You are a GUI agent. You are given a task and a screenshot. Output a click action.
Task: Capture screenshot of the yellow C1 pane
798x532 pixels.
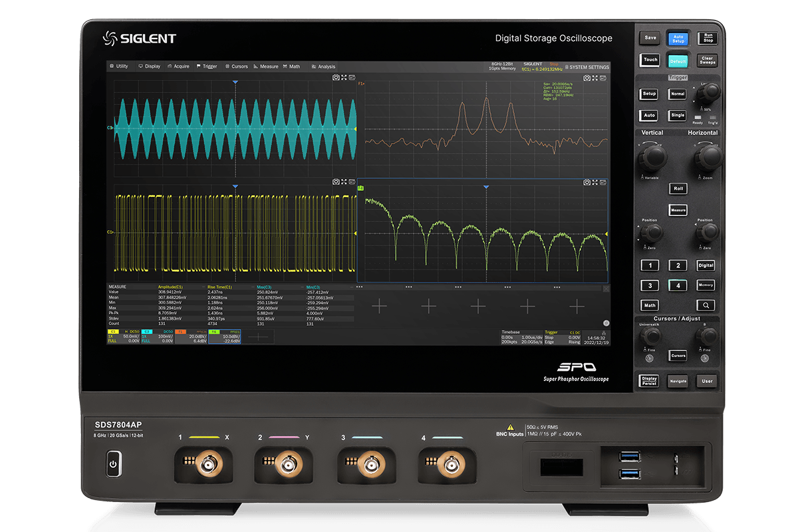coord(336,182)
